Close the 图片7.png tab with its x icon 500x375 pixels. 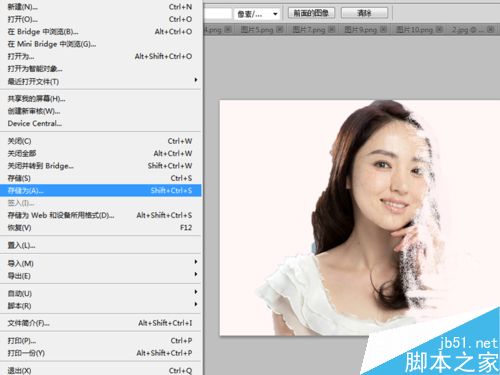(332, 30)
